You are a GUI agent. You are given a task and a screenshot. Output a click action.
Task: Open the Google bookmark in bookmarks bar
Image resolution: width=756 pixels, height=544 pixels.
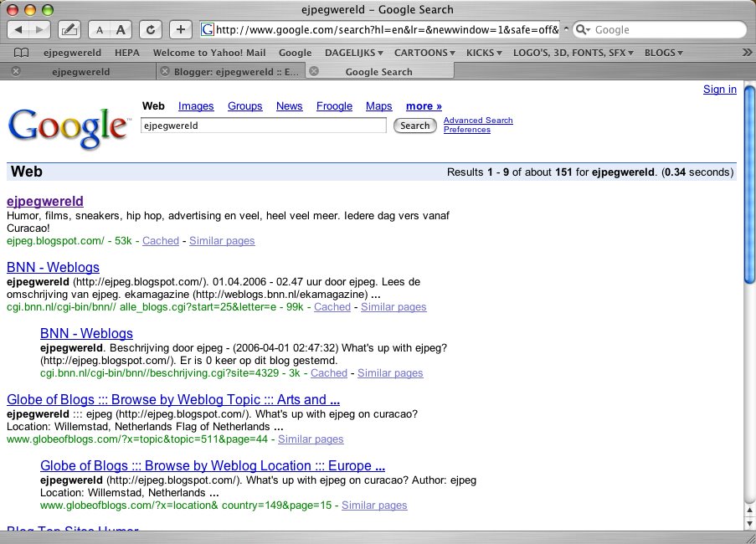click(x=295, y=53)
